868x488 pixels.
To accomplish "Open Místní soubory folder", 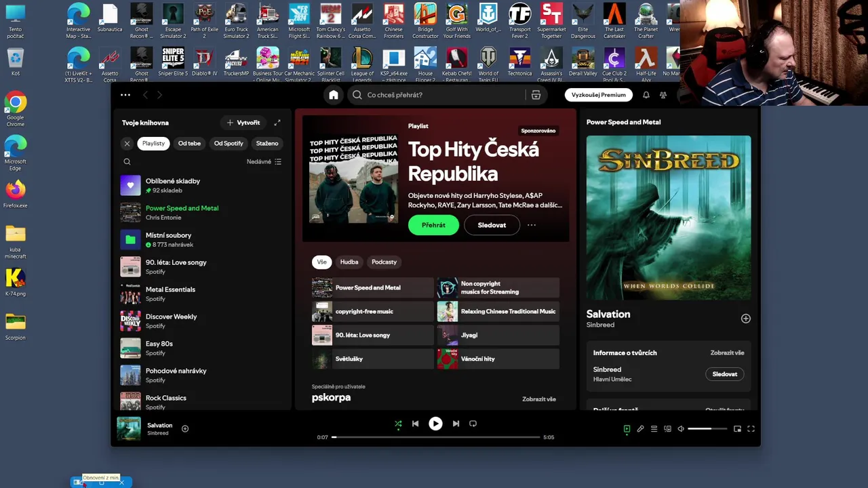I will [202, 240].
